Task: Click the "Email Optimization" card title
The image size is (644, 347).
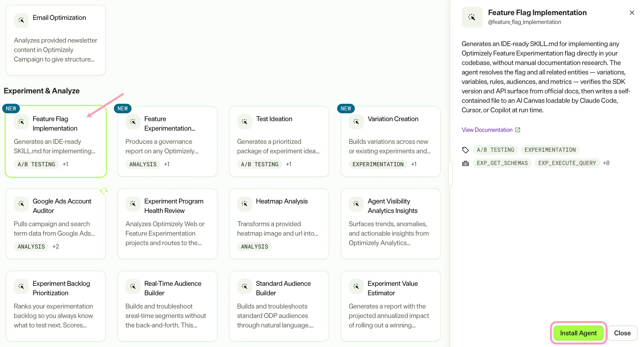Action: pos(59,18)
